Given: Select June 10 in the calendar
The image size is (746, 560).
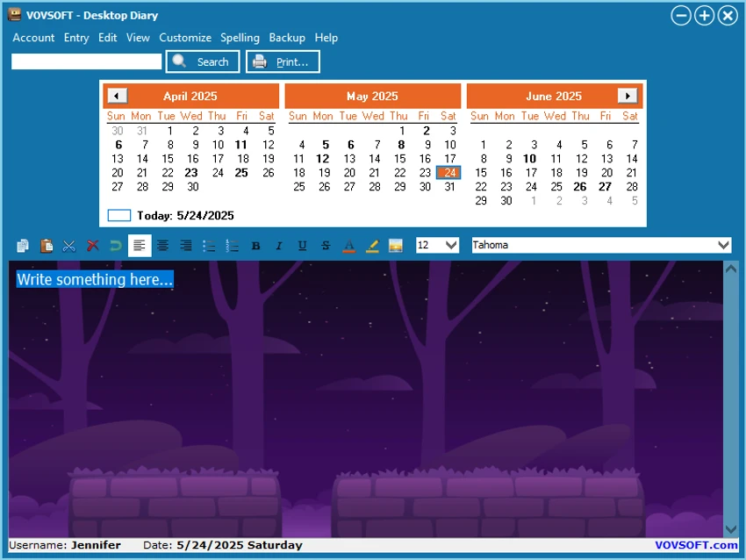Looking at the screenshot, I should pos(529,159).
